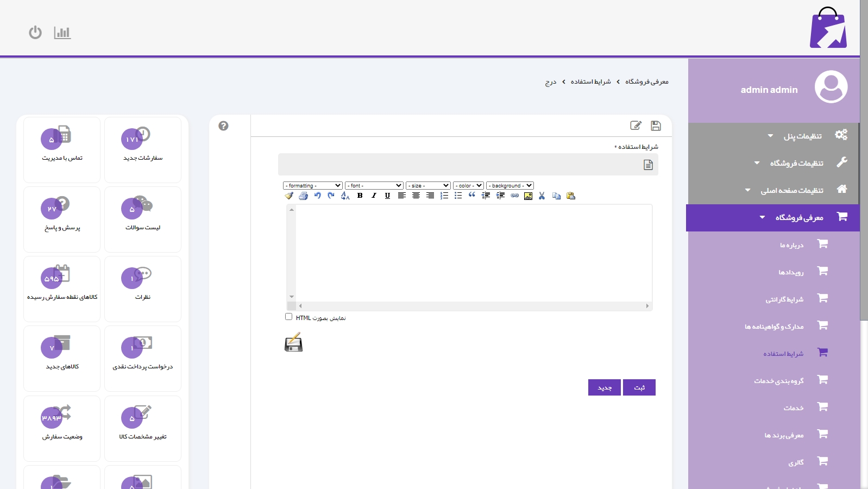Click the Italic formatting icon
Viewport: 868px width, 489px height.
click(374, 196)
